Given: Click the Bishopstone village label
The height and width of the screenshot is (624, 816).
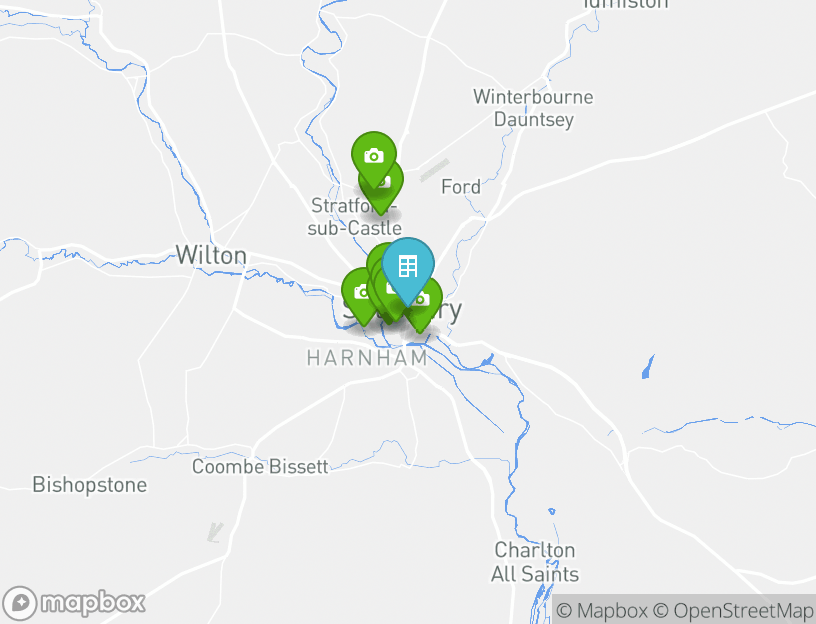Looking at the screenshot, I should coord(90,485).
